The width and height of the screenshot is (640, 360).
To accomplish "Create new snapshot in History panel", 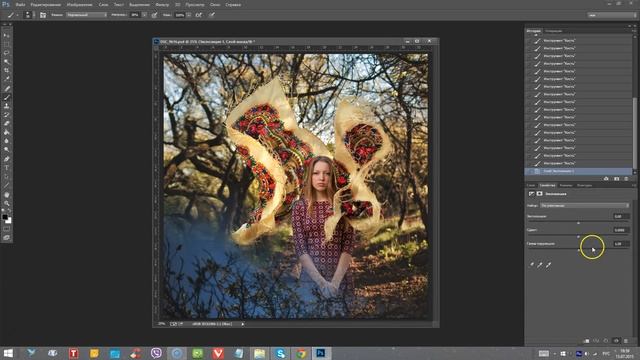I will point(616,179).
